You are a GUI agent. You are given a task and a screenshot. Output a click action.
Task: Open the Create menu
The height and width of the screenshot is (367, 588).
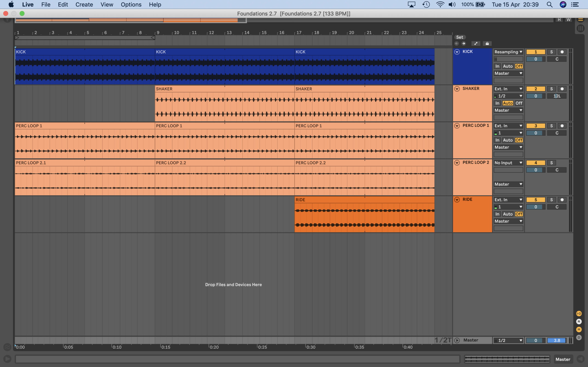(84, 5)
